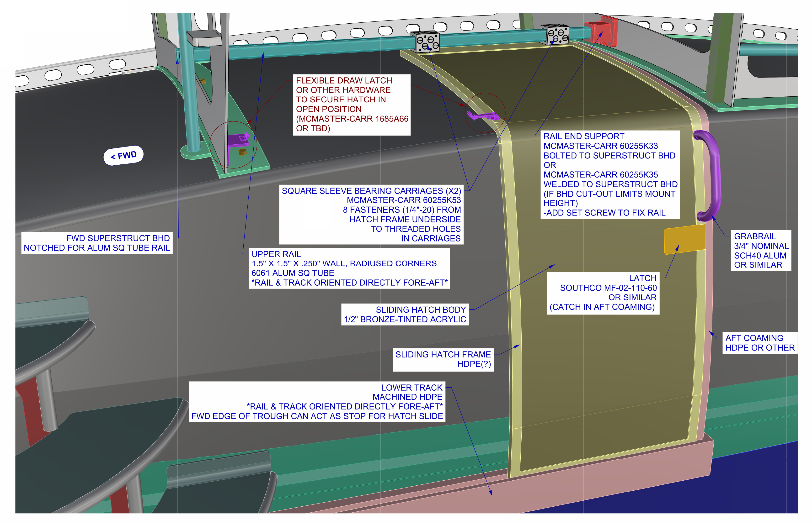The height and width of the screenshot is (525, 812).
Task: Select the orange latch plate on hatch
Action: coord(684,239)
